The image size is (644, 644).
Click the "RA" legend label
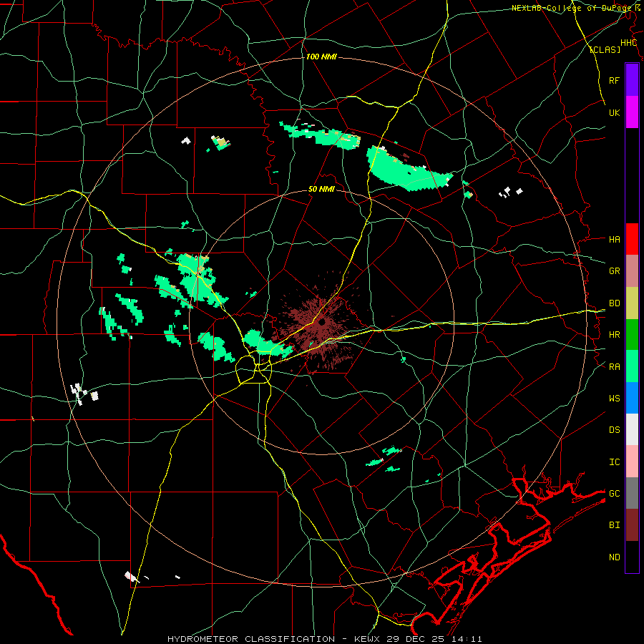614,367
